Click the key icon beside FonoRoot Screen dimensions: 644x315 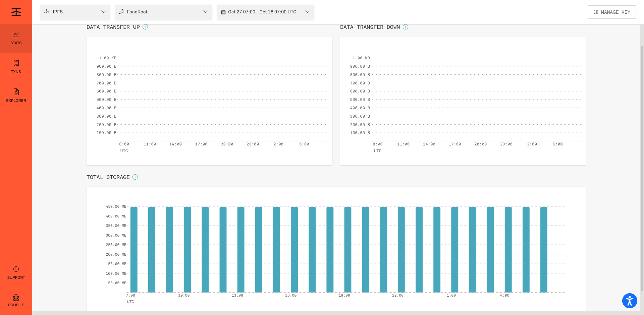122,12
